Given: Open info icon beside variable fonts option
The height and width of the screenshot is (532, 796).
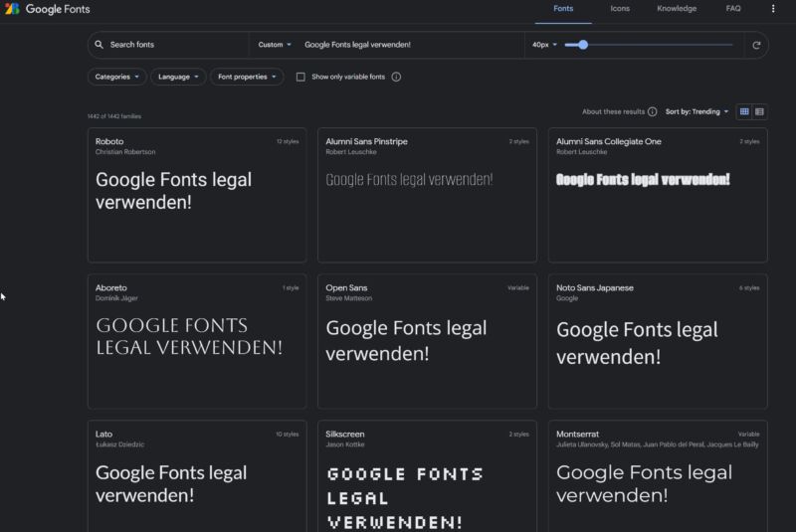Looking at the screenshot, I should tap(396, 78).
